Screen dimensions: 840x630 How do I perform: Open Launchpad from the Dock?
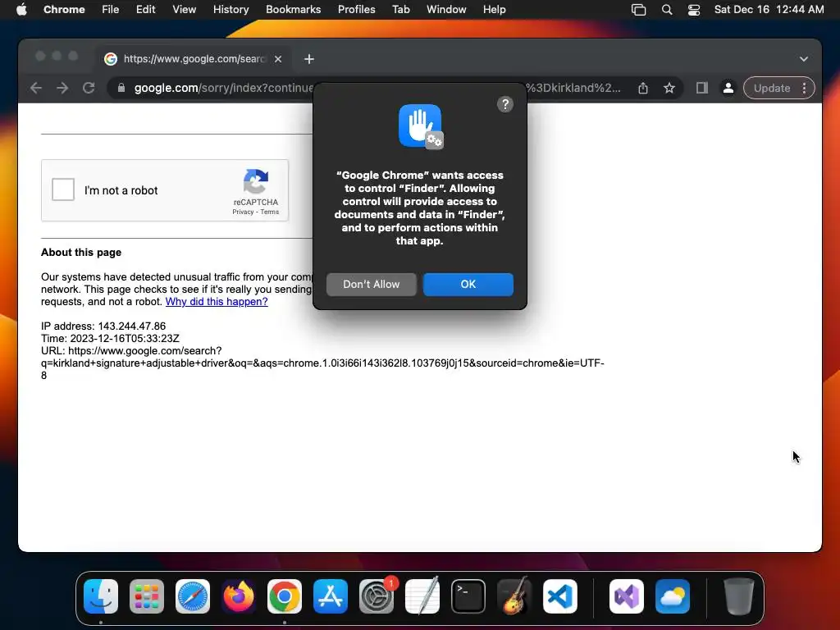pyautogui.click(x=147, y=596)
